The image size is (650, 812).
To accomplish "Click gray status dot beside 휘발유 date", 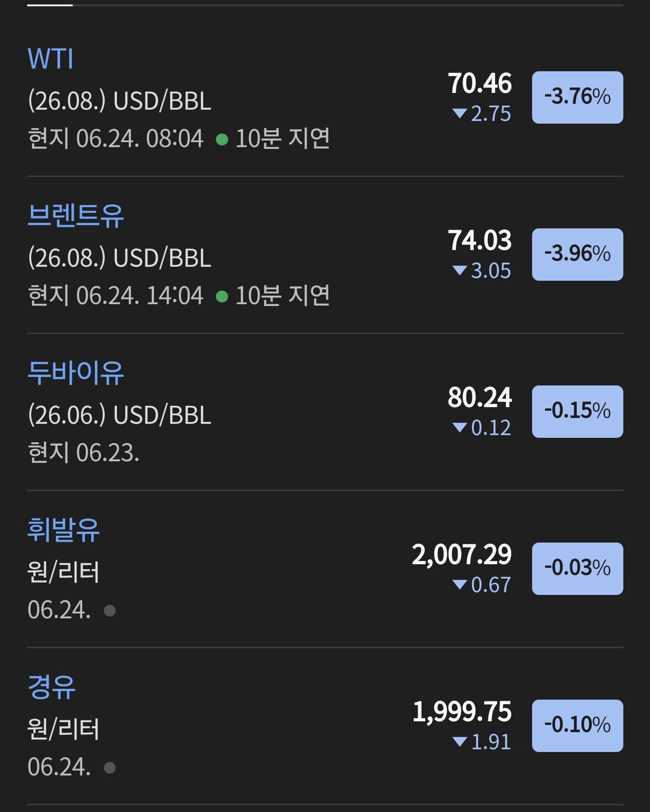I will 110,611.
